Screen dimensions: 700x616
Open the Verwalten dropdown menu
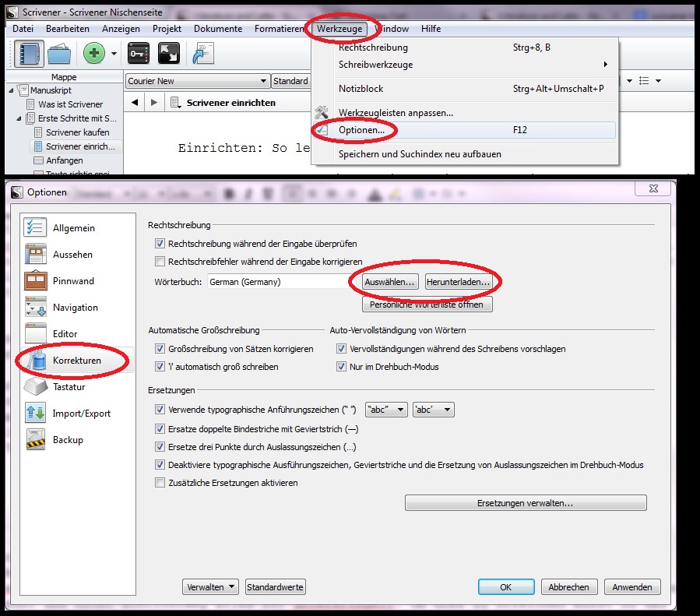pyautogui.click(x=210, y=586)
